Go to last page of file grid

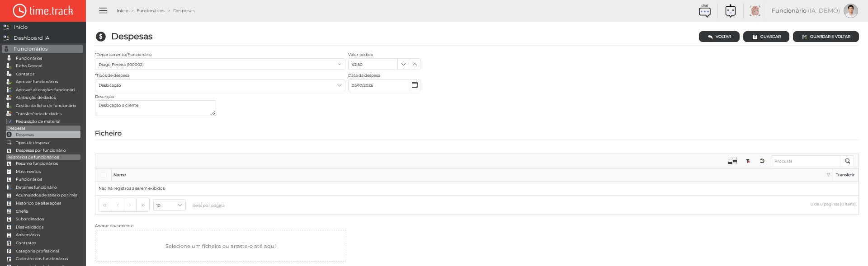tap(143, 205)
